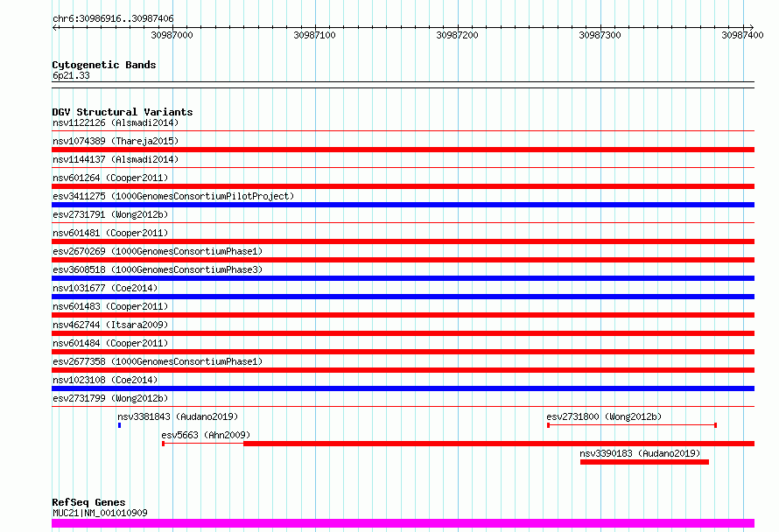
Task: Click the blue bar under esv3411275
Action: pos(403,205)
